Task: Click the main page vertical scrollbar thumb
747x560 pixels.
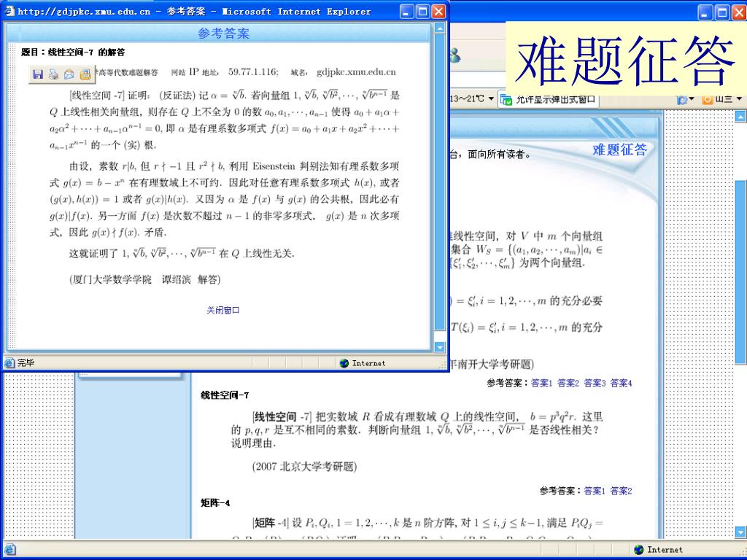Action: coord(740,273)
